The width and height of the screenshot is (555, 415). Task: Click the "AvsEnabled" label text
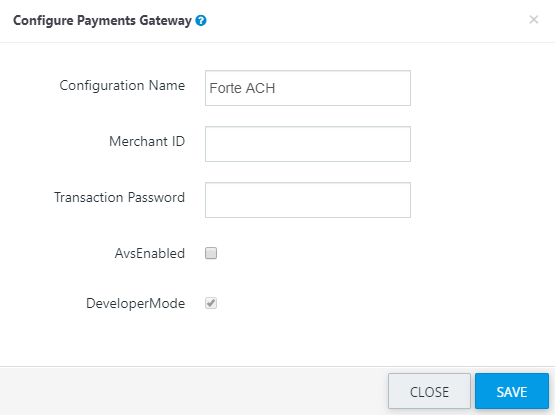[x=150, y=254]
